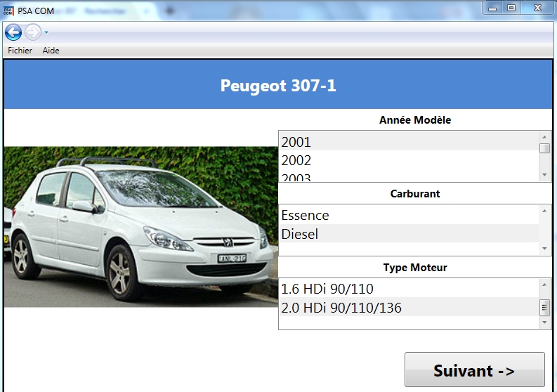Click Carburant list scroll-down arrow
The width and height of the screenshot is (557, 392).
544,249
